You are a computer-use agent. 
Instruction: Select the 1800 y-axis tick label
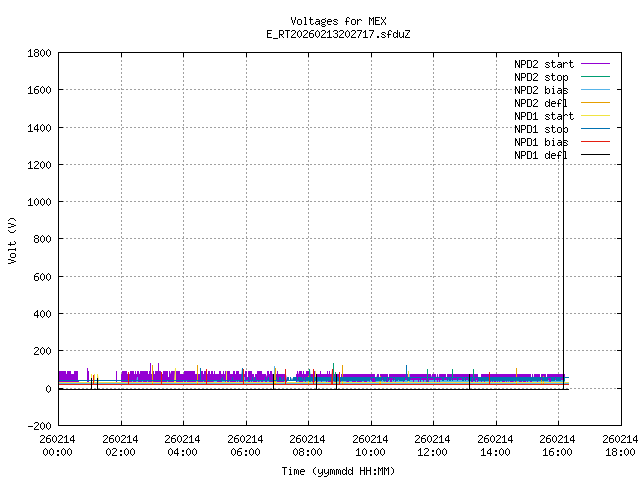pyautogui.click(x=40, y=52)
